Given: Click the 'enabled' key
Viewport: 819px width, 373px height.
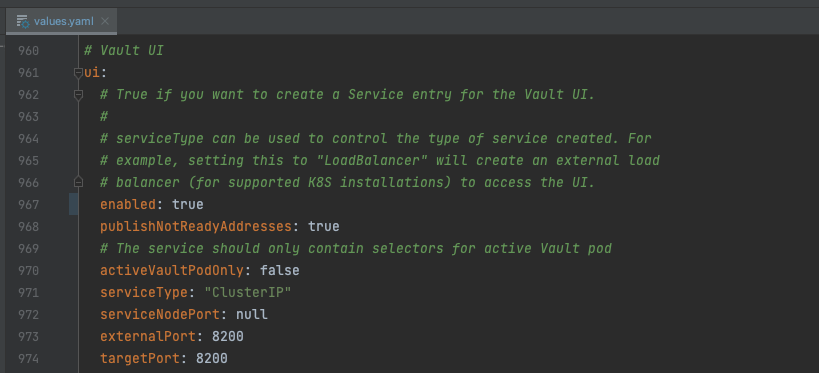Looking at the screenshot, I should coord(128,204).
